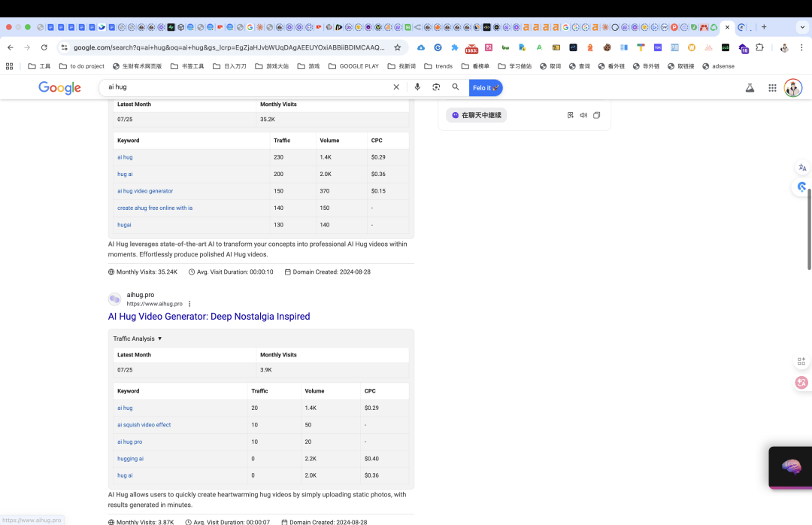Open the green bw extension icon

pyautogui.click(x=505, y=47)
